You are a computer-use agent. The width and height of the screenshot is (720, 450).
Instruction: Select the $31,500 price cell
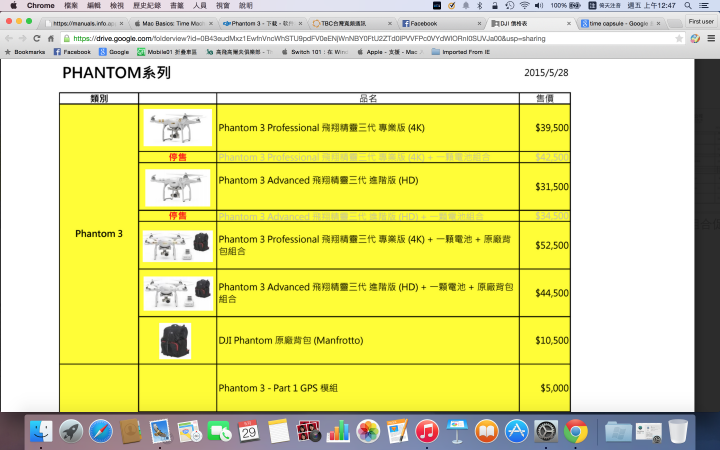tap(545, 186)
